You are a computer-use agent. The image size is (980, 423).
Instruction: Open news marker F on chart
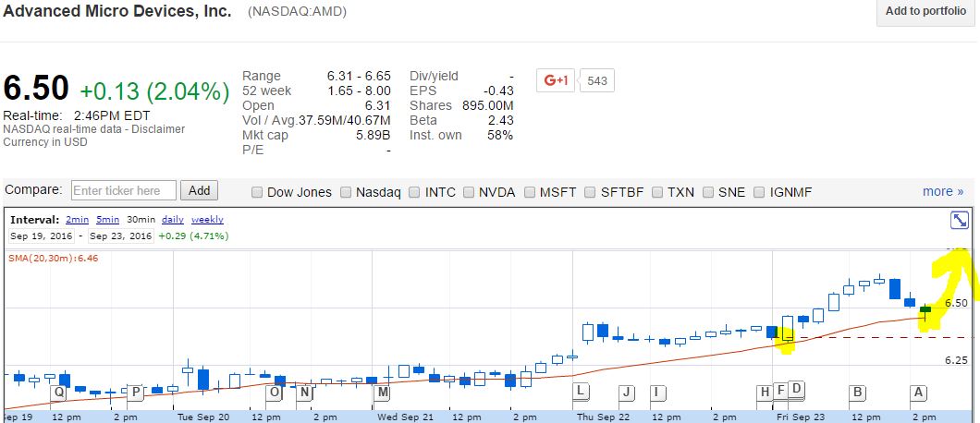click(780, 390)
